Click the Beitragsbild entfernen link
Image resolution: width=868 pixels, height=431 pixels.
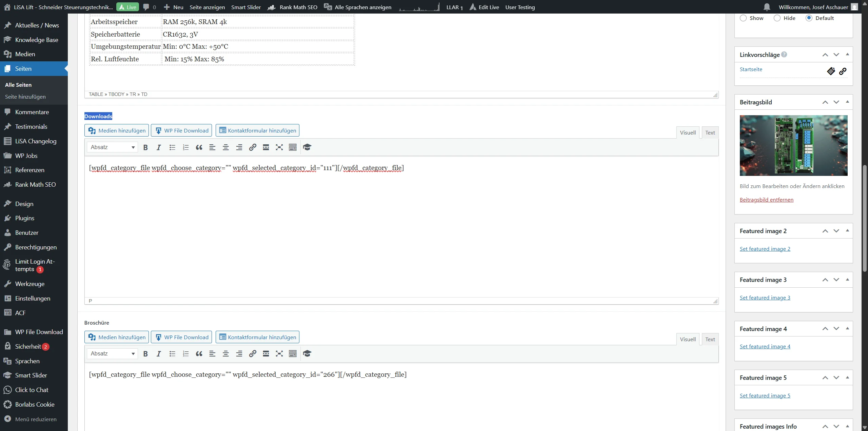pos(767,200)
